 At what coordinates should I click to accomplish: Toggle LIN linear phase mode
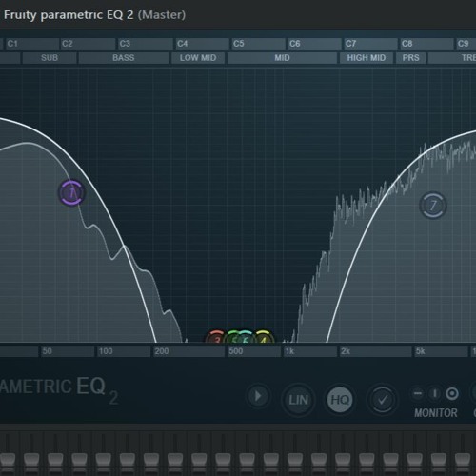pyautogui.click(x=298, y=400)
